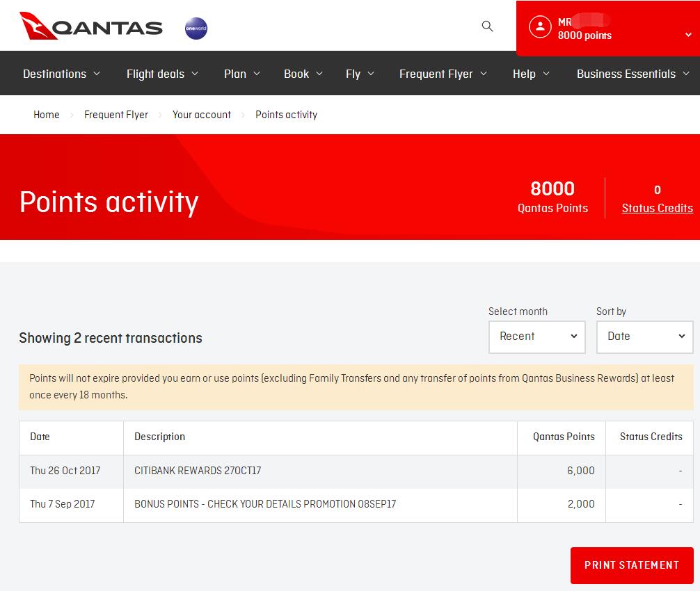Click the Date column header
This screenshot has height=591, width=700.
40,437
